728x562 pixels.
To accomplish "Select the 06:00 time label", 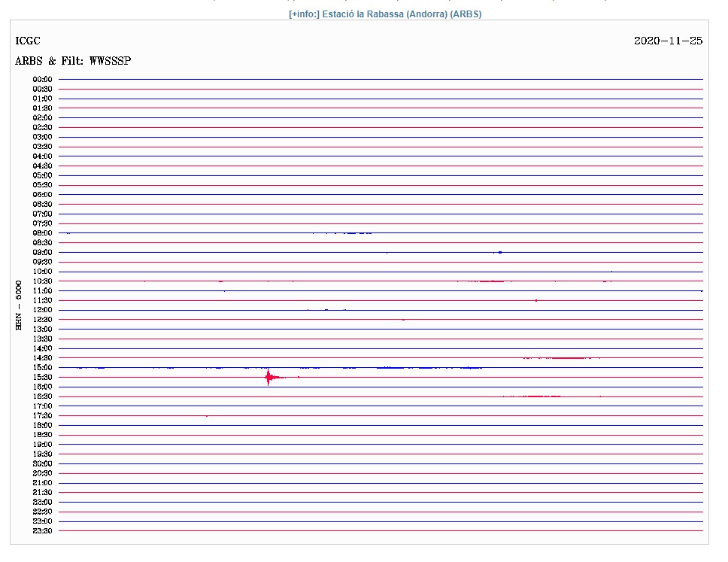I will (x=42, y=195).
